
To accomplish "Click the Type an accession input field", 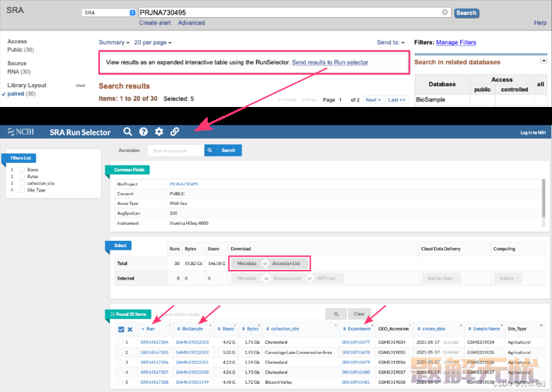I will click(176, 150).
